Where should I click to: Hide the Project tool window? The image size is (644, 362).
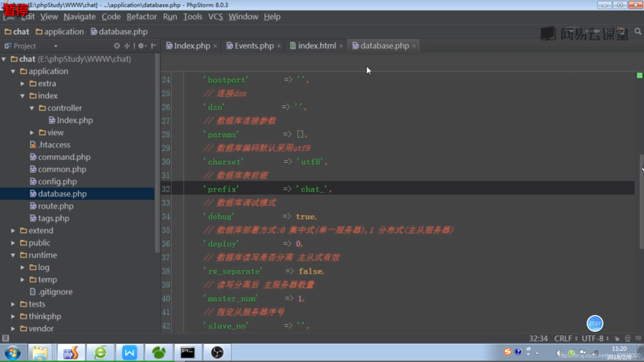click(x=154, y=46)
